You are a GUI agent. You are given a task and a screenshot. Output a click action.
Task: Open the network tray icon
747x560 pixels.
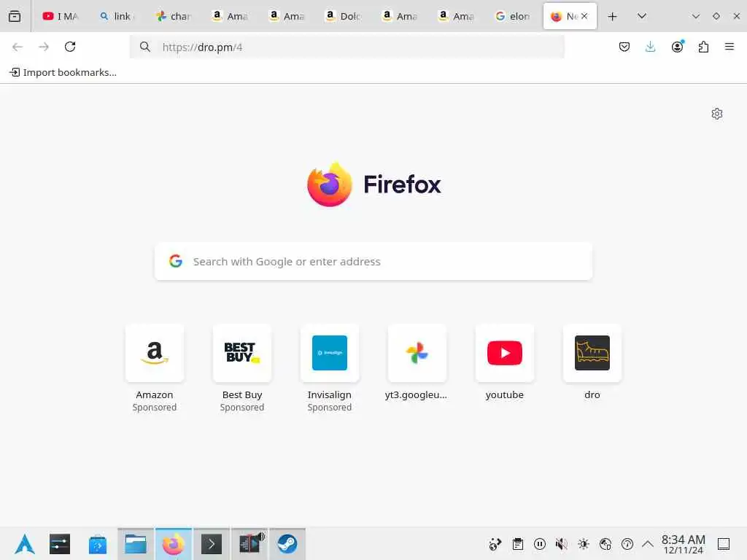[x=605, y=544]
